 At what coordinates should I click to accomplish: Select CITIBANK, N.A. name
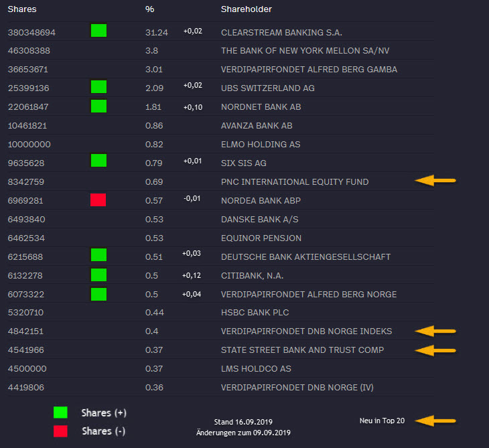click(252, 276)
